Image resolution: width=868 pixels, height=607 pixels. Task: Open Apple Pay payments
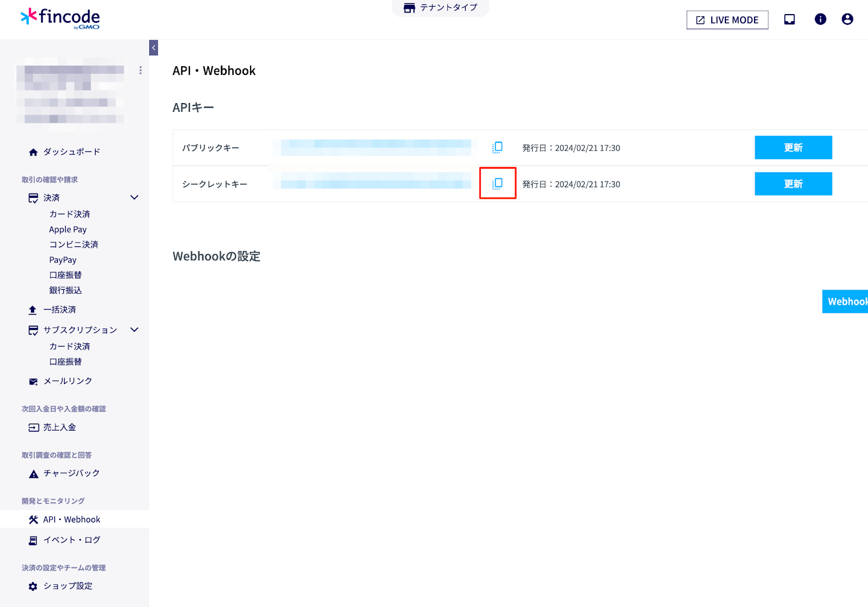click(x=68, y=229)
